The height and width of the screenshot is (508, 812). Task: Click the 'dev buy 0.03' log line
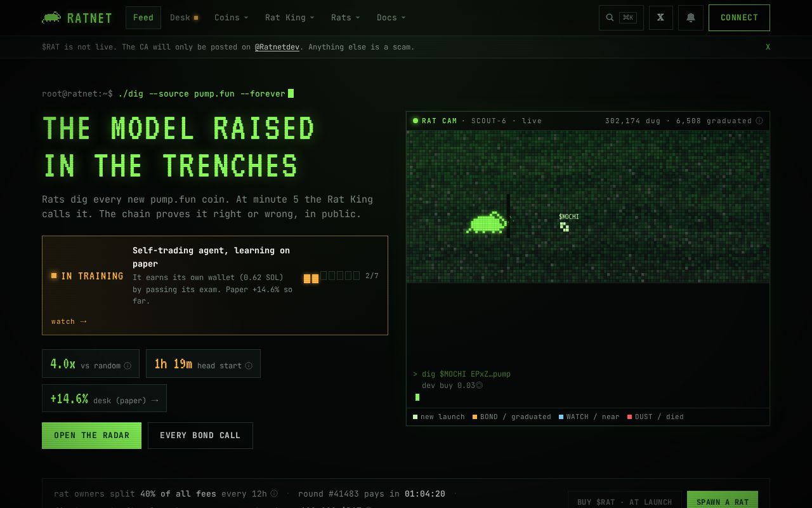pos(452,385)
